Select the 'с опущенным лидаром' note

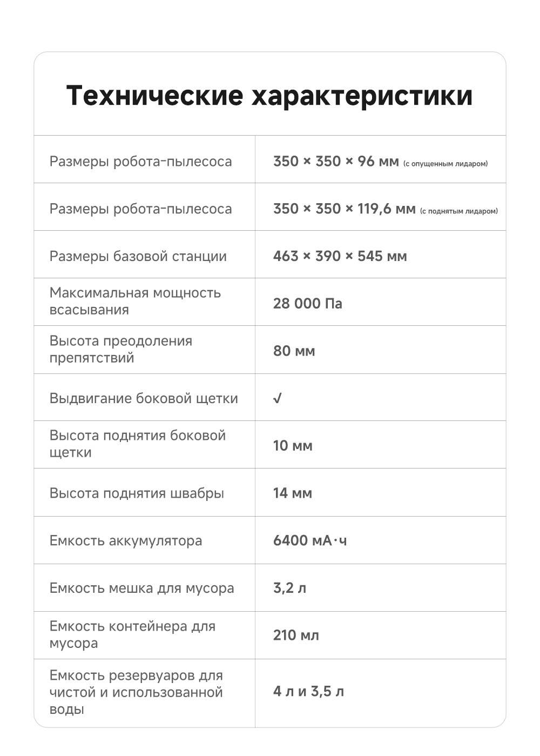(446, 164)
